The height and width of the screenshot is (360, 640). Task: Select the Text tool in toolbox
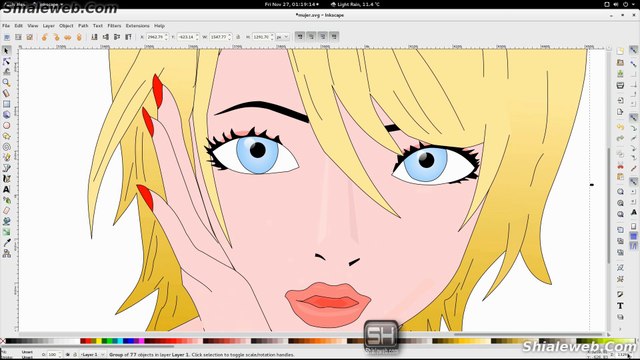tap(6, 189)
